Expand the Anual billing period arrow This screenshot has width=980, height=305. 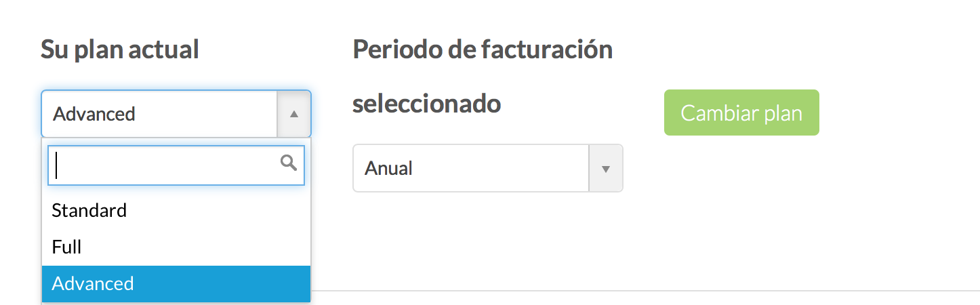point(606,168)
